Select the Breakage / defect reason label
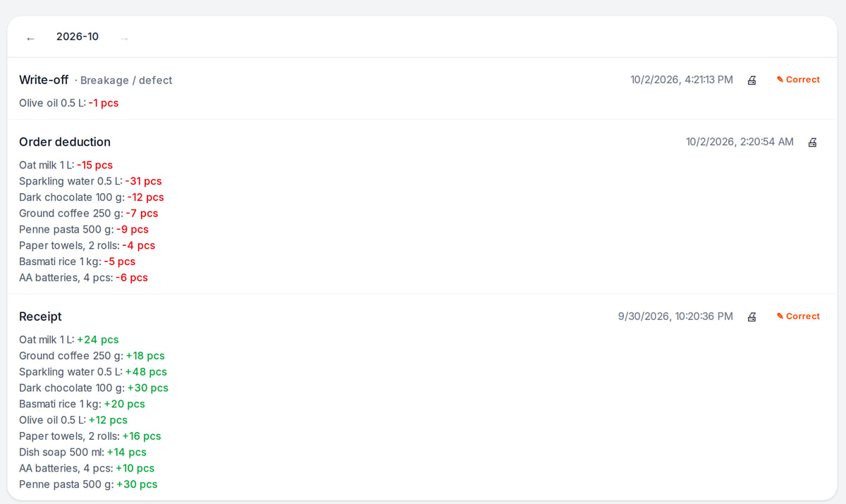Screen dimensions: 846x504 126,80
